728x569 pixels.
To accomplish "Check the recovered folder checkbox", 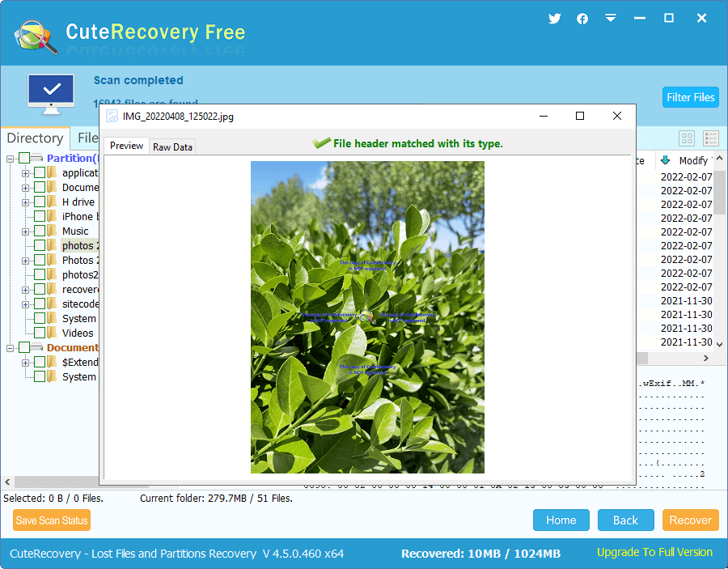I will click(40, 290).
